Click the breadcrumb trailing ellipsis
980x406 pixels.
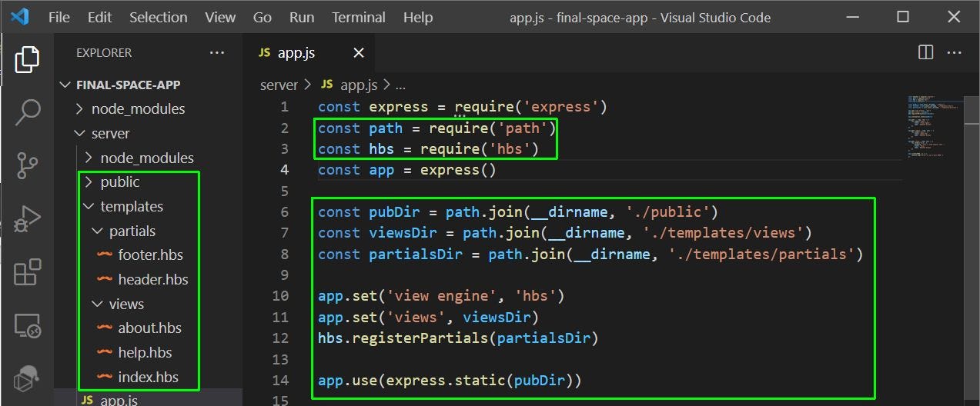pos(399,86)
